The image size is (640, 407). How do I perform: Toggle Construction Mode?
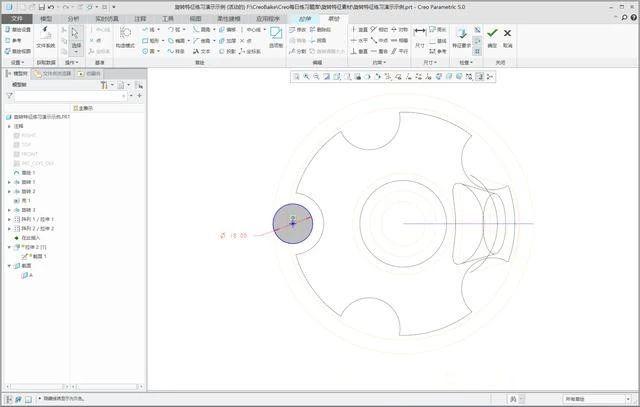tap(125, 38)
